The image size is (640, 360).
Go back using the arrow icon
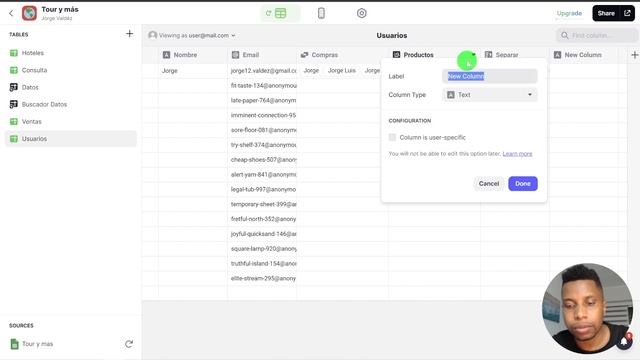(x=11, y=13)
